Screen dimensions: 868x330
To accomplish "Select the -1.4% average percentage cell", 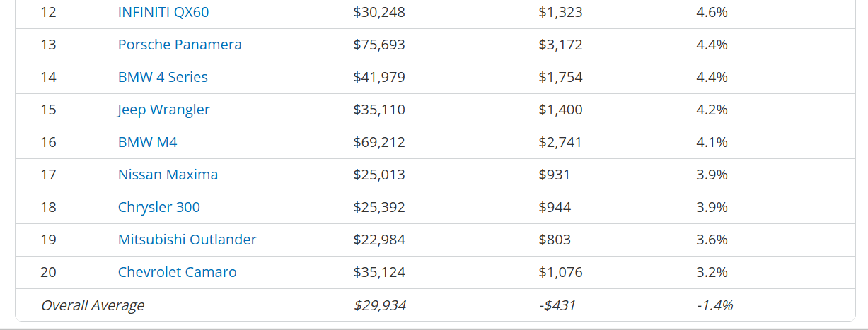I will pos(714,305).
